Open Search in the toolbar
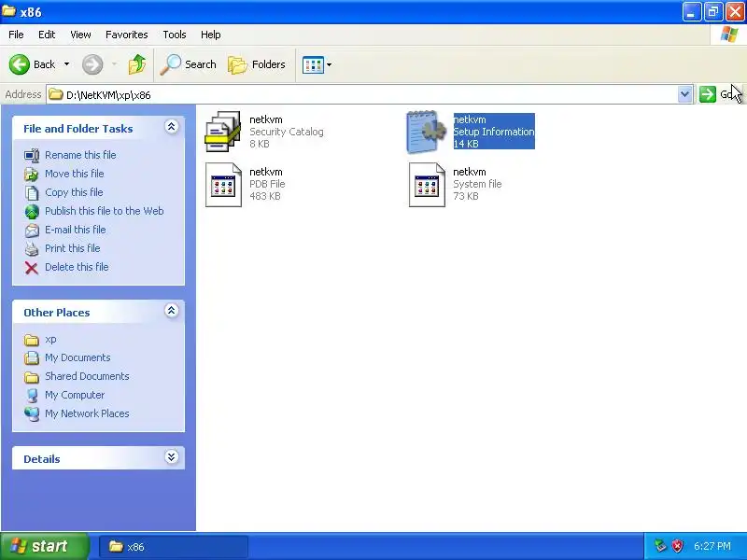Viewport: 747px width, 560px height. tap(189, 64)
